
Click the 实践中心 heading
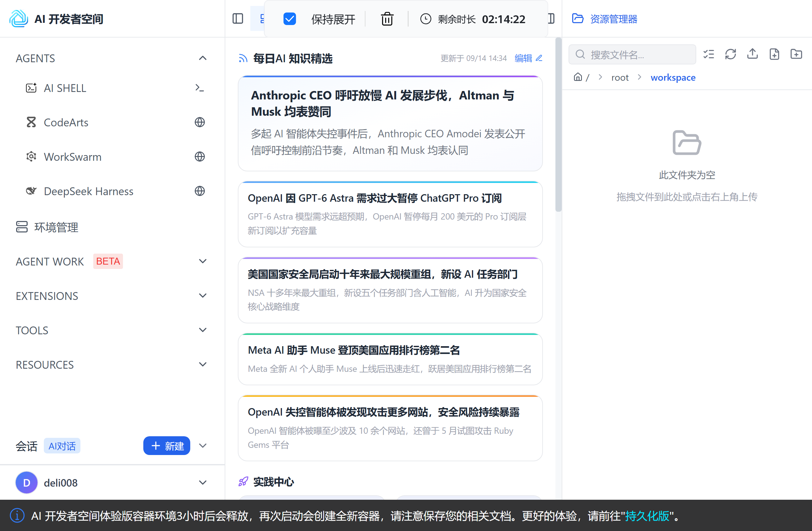click(273, 482)
